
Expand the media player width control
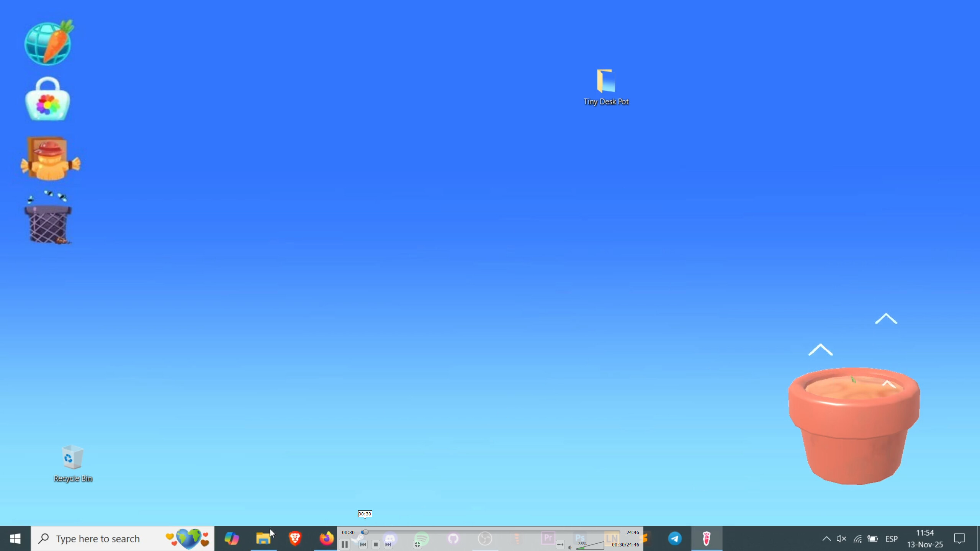click(x=560, y=544)
